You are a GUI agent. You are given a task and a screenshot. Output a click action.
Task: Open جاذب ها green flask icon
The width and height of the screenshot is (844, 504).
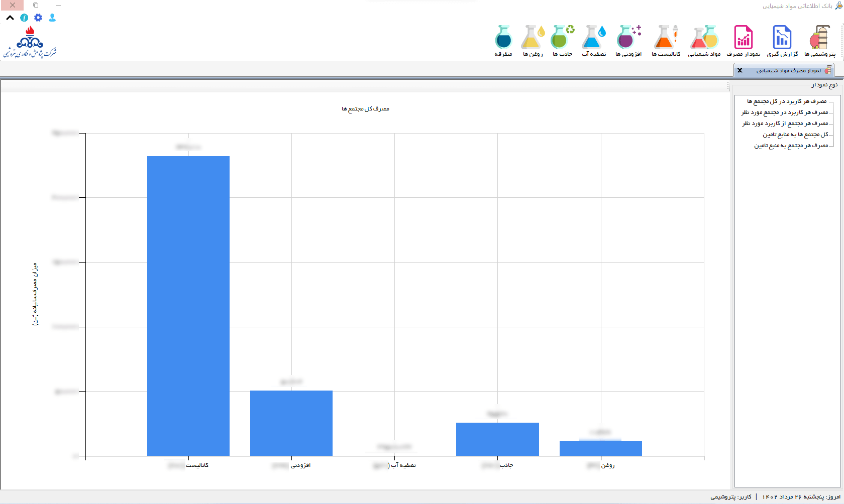pos(563,41)
